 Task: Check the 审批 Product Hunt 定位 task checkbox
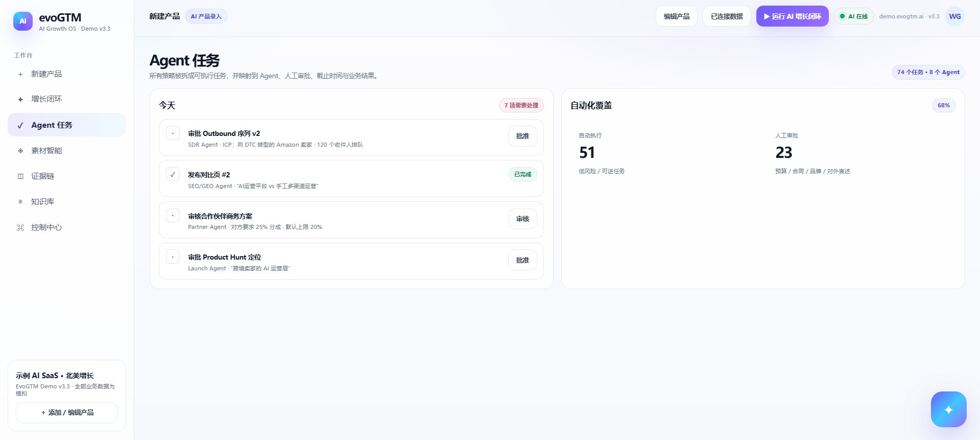click(173, 257)
